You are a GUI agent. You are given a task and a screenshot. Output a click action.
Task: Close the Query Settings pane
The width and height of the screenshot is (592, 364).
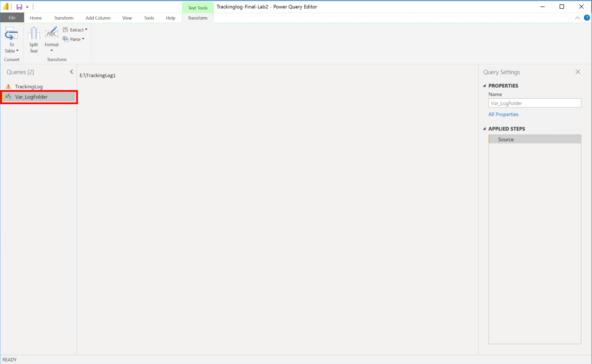coord(578,72)
